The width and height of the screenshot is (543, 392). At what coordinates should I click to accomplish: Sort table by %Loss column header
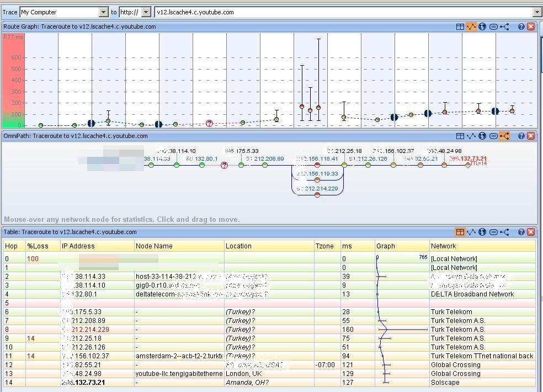point(43,246)
